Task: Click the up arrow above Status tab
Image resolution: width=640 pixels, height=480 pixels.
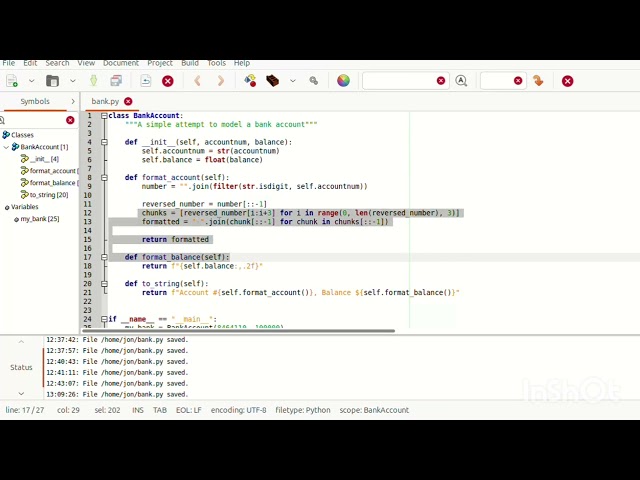Action: click(21, 342)
